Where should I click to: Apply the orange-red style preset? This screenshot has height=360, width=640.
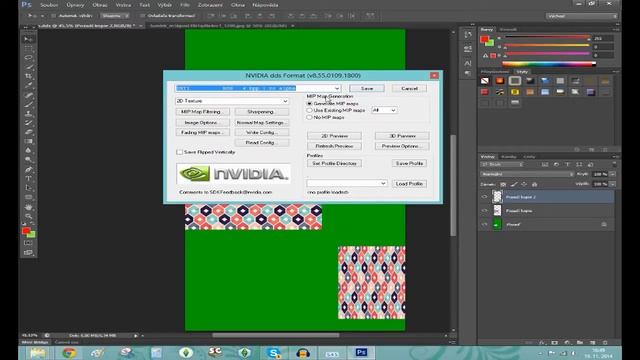point(500,81)
